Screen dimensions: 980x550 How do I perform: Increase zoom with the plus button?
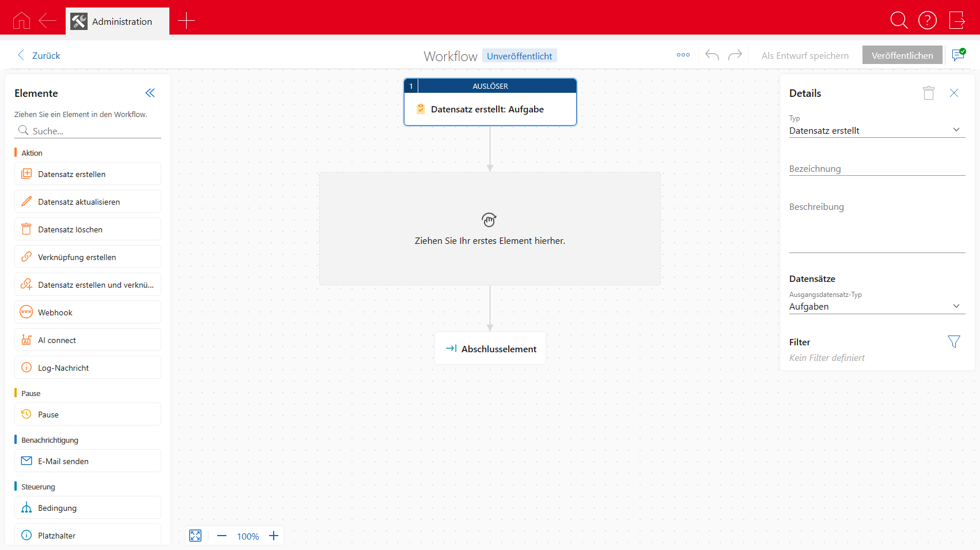pos(274,536)
